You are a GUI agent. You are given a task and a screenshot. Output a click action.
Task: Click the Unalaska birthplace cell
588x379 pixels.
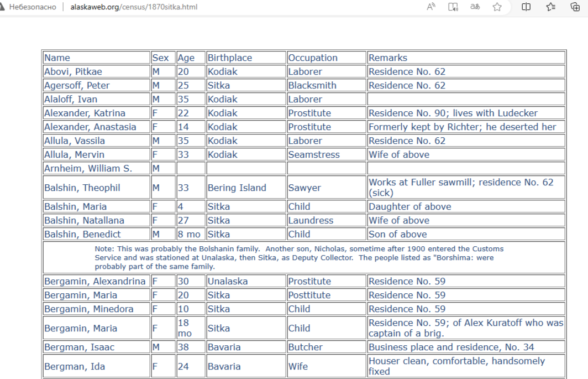pyautogui.click(x=246, y=281)
